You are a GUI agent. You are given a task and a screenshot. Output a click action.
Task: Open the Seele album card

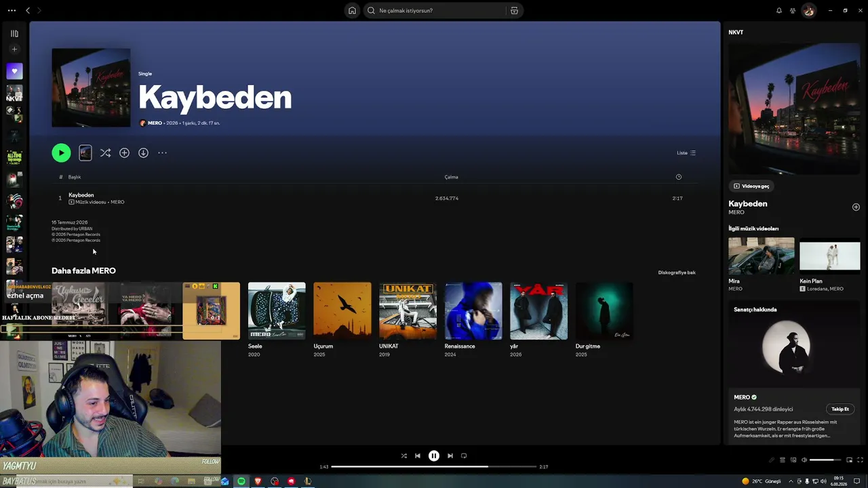(x=277, y=319)
